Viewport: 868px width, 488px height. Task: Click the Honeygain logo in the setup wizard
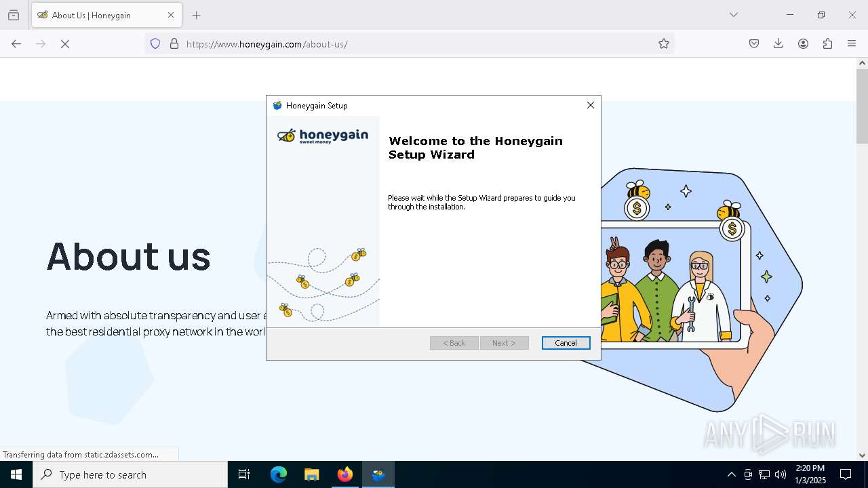[x=323, y=136]
